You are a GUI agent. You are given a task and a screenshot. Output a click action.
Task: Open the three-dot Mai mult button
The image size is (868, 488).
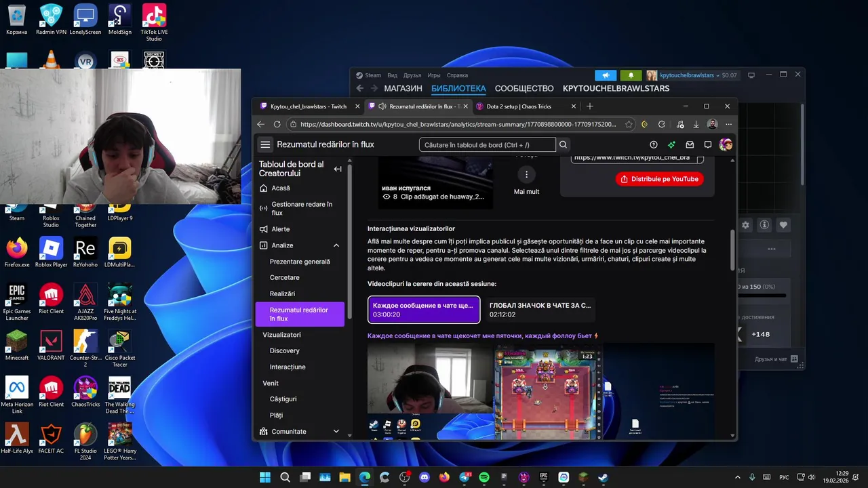pyautogui.click(x=526, y=175)
